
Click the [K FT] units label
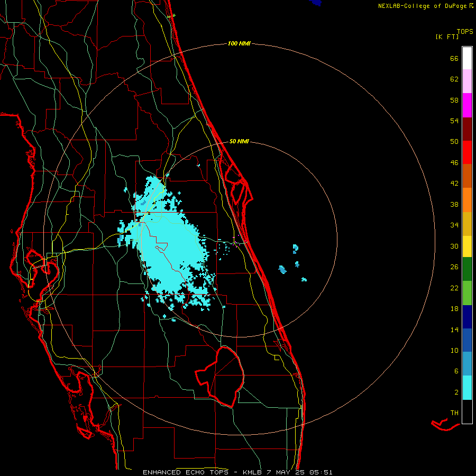click(x=447, y=36)
